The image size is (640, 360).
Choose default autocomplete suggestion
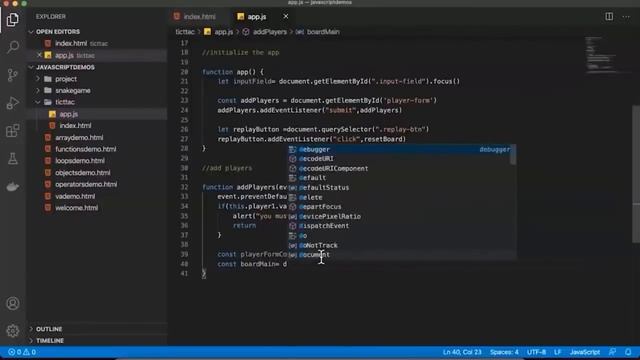click(399, 178)
